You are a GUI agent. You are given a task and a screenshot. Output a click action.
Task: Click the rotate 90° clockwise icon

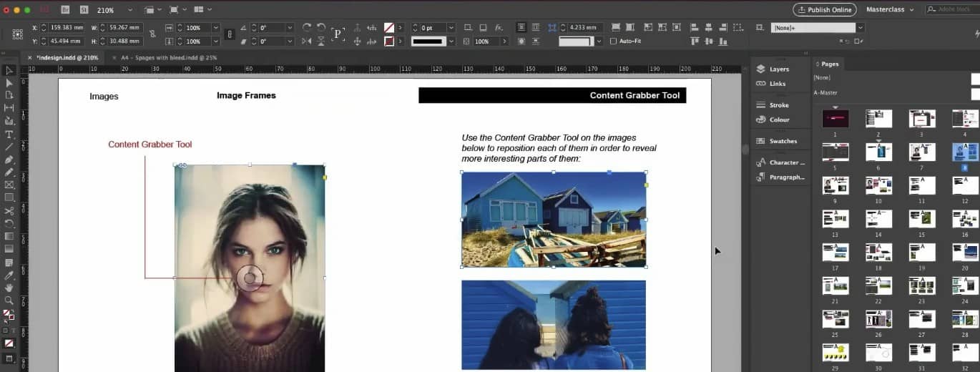pyautogui.click(x=307, y=28)
